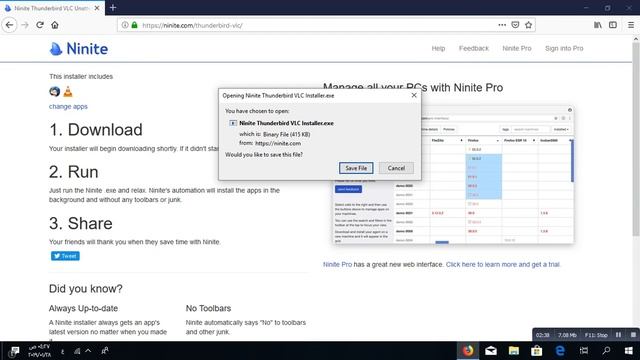Open the Help page
Image resolution: width=640 pixels, height=360 pixels.
click(438, 48)
